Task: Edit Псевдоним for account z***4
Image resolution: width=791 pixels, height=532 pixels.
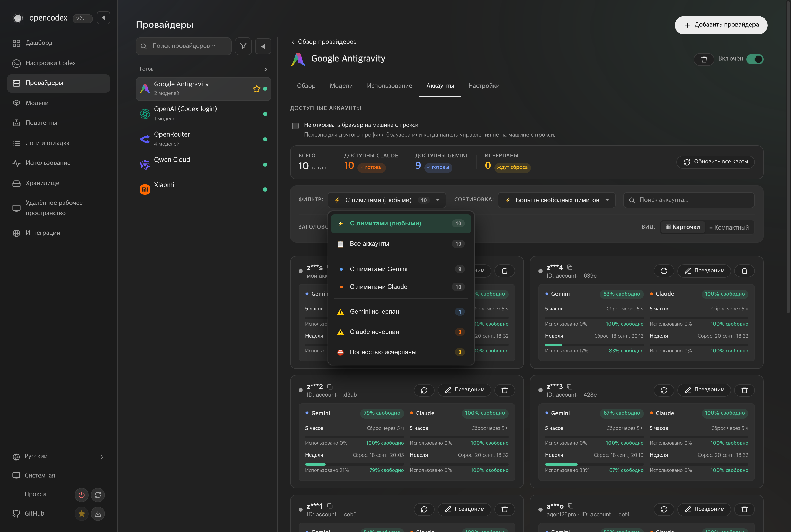Action: pyautogui.click(x=704, y=271)
